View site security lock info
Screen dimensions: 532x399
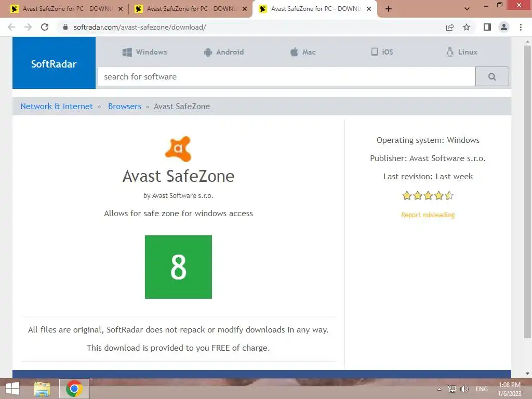tap(65, 27)
